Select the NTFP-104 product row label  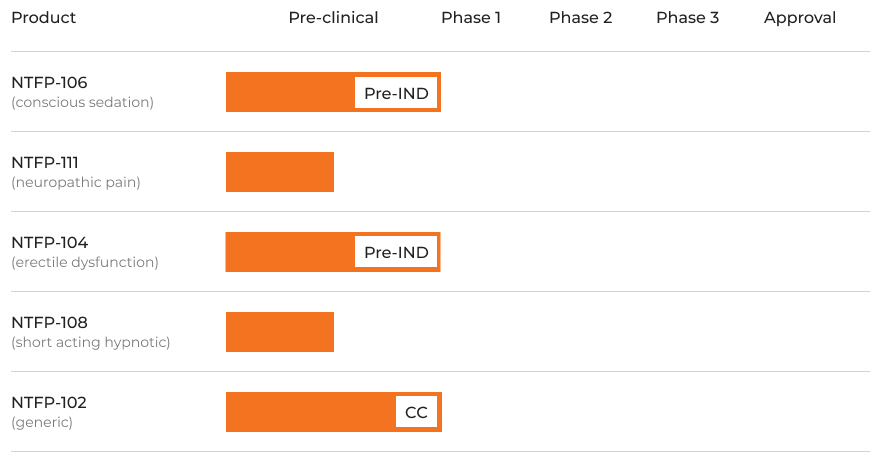pyautogui.click(x=49, y=243)
